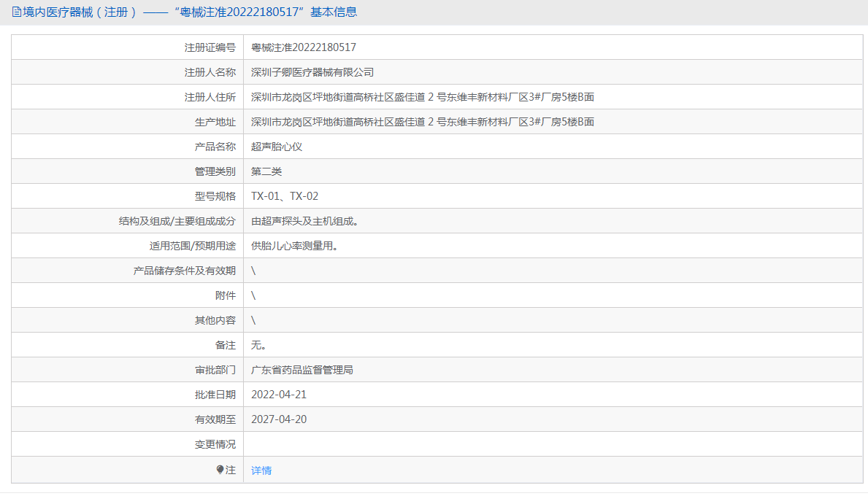Click the backslash value in 产品储存条件及有效期 row
Image resolution: width=868 pixels, height=496 pixels.
pyautogui.click(x=253, y=271)
